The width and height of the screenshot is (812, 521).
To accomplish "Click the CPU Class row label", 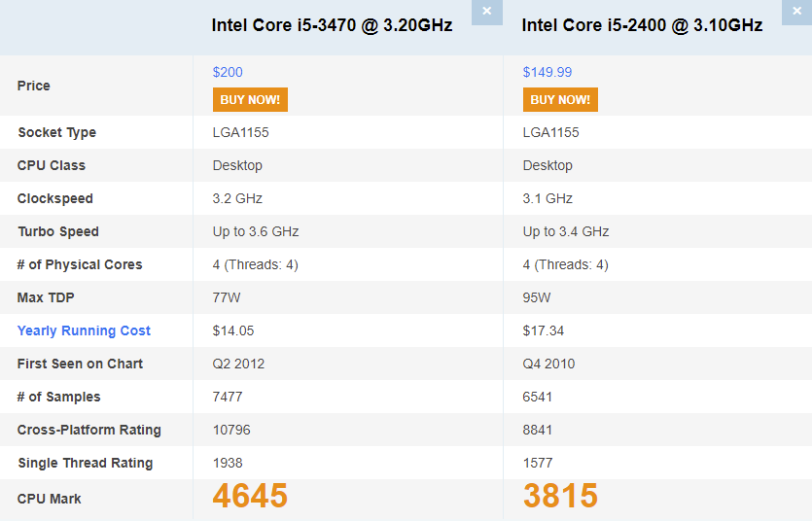I will [x=52, y=165].
